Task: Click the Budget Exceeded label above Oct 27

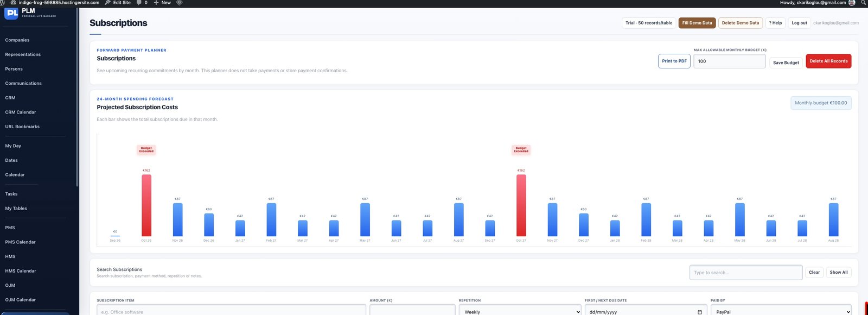Action: [521, 149]
